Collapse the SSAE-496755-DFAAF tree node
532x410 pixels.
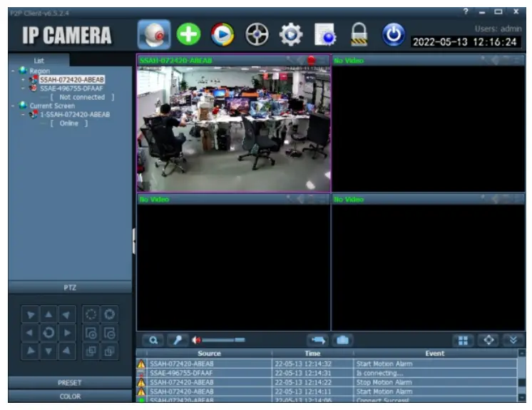pyautogui.click(x=23, y=88)
